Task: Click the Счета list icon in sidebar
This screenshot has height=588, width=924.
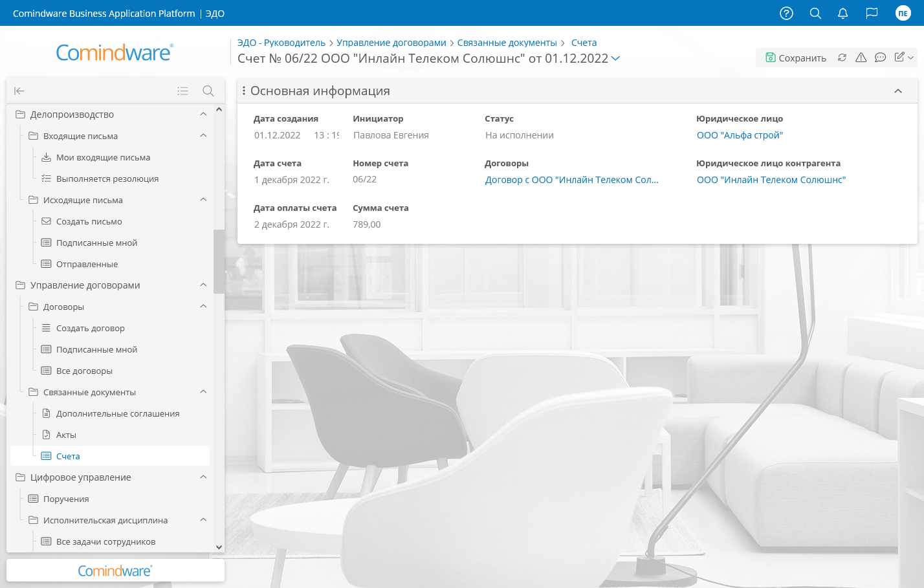Action: click(x=46, y=456)
